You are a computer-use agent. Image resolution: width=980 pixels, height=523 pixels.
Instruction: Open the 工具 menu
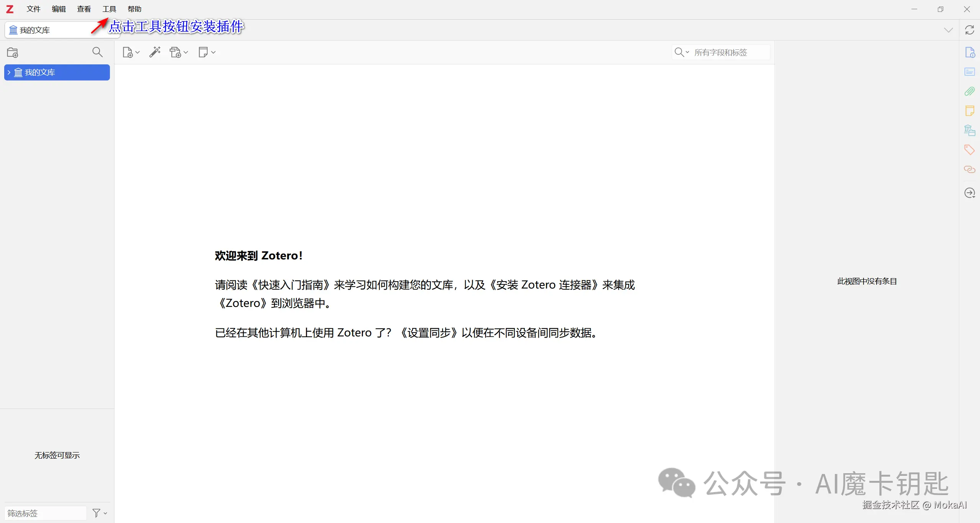109,9
